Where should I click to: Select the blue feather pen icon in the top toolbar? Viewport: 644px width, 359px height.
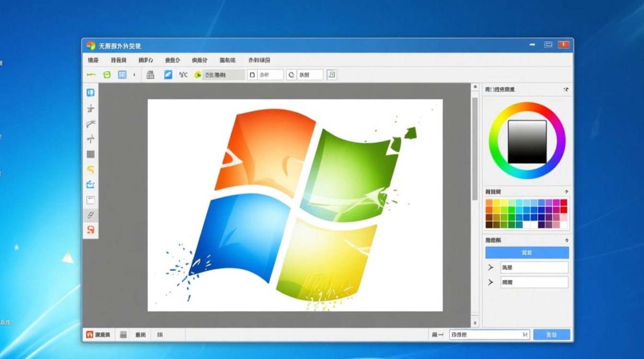(x=168, y=75)
